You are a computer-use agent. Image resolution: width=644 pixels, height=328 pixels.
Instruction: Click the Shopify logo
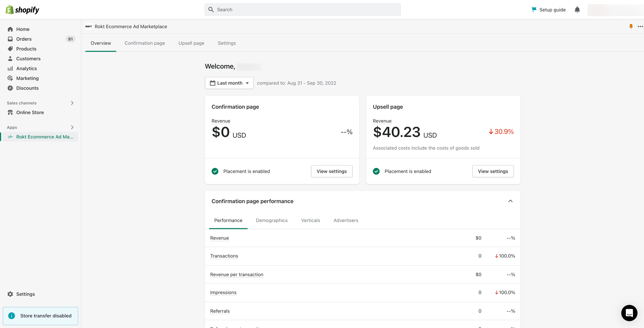click(22, 9)
